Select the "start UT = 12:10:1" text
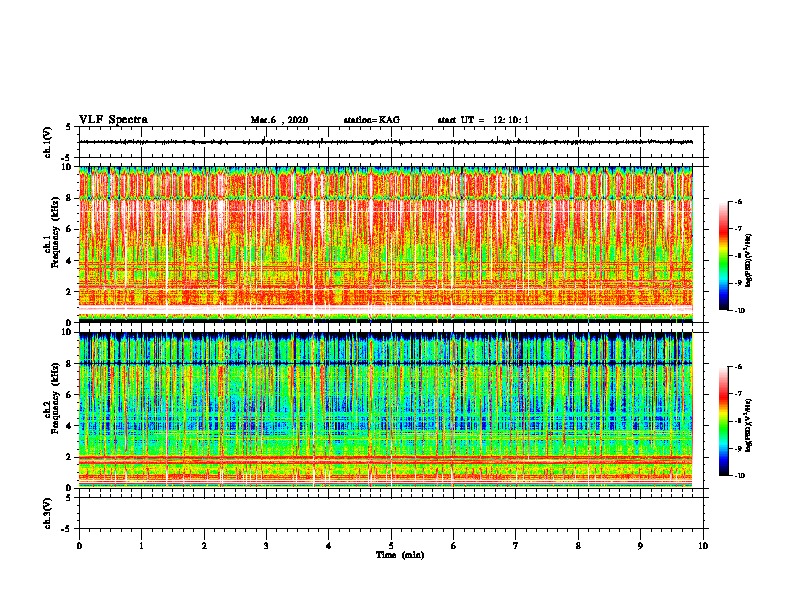 pyautogui.click(x=483, y=120)
